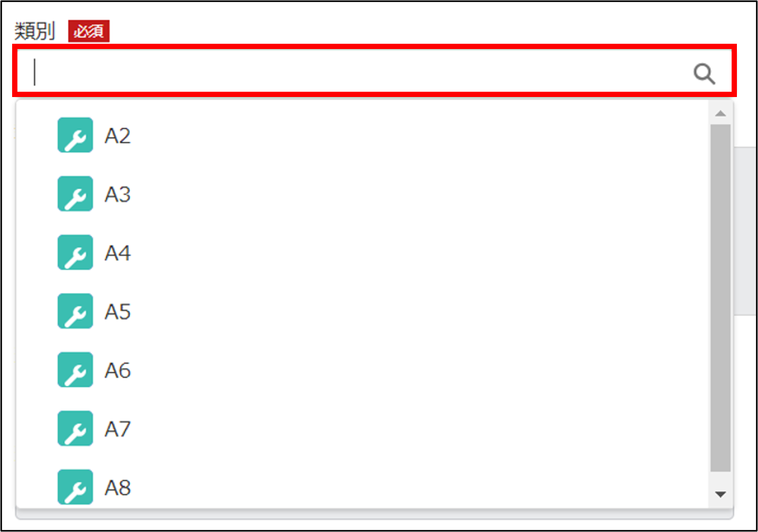
Task: Click the wrench icon beside A6
Action: tap(75, 370)
